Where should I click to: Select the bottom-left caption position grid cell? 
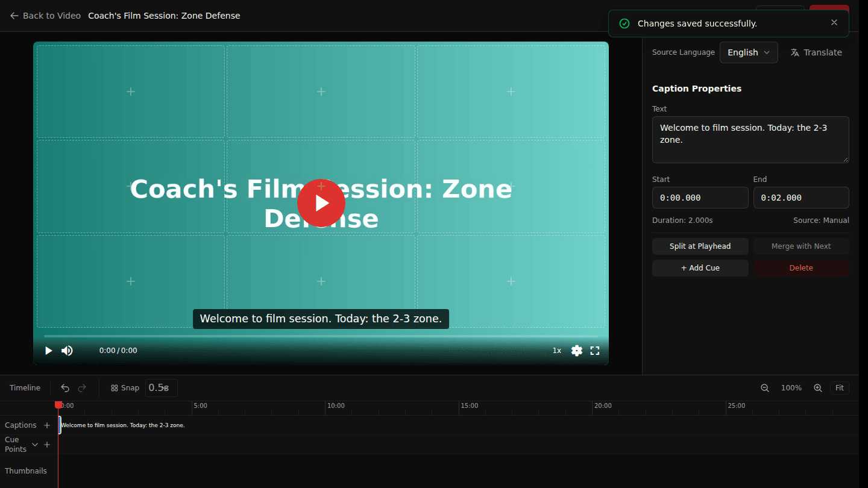point(131,281)
